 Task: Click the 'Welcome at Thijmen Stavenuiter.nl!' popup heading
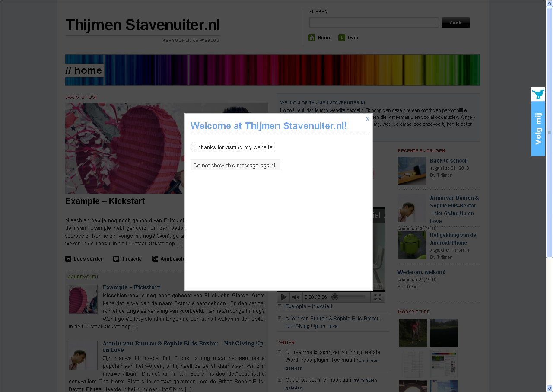pos(269,126)
